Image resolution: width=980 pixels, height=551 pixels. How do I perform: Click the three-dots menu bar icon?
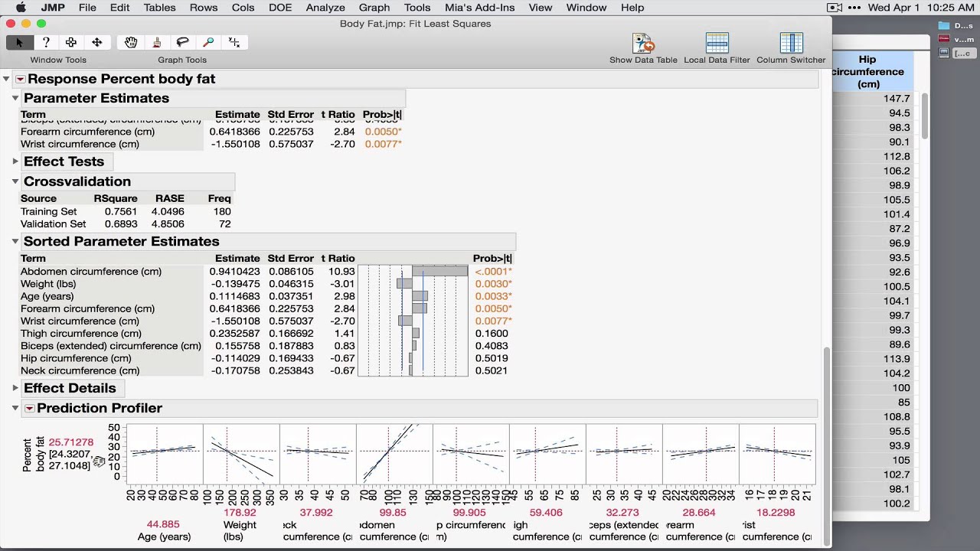pos(854,7)
